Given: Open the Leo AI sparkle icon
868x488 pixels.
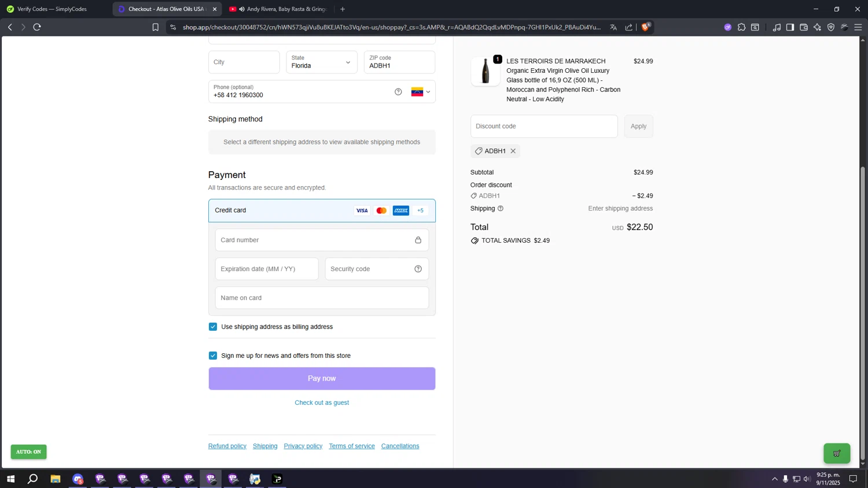Looking at the screenshot, I should [817, 27].
